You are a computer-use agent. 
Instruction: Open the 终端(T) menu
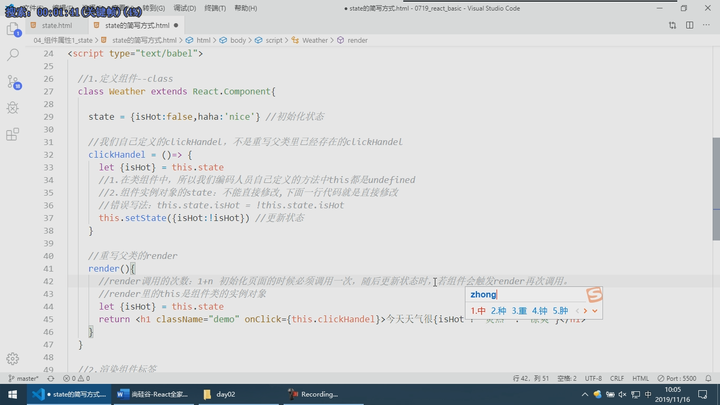point(215,8)
